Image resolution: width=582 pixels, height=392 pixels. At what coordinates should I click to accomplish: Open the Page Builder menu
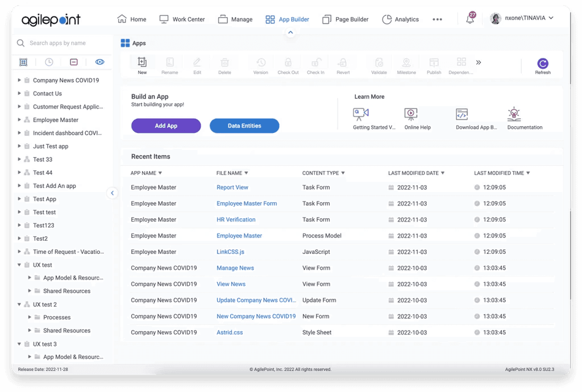click(x=345, y=19)
